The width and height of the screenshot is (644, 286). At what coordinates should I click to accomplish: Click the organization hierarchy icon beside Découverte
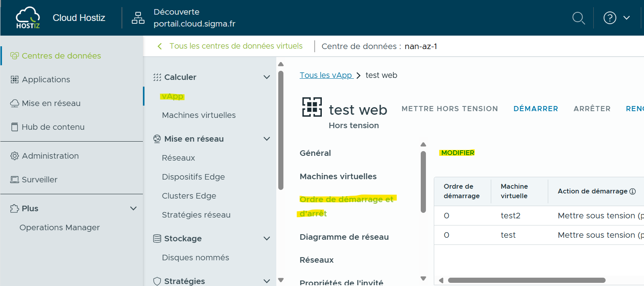click(x=138, y=18)
